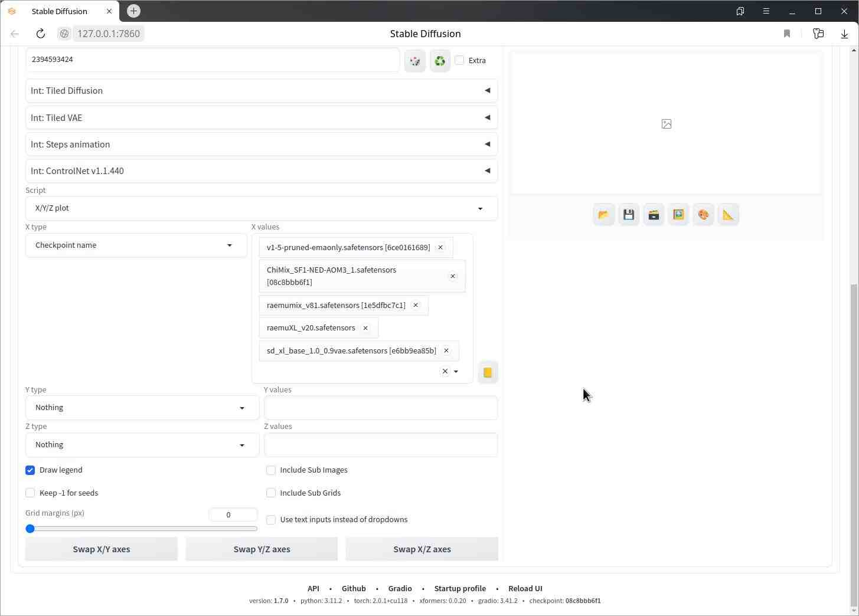This screenshot has width=859, height=616.
Task: Remove sd_xl_base_1.0_0.9vae checkpoint from X values
Action: (446, 350)
